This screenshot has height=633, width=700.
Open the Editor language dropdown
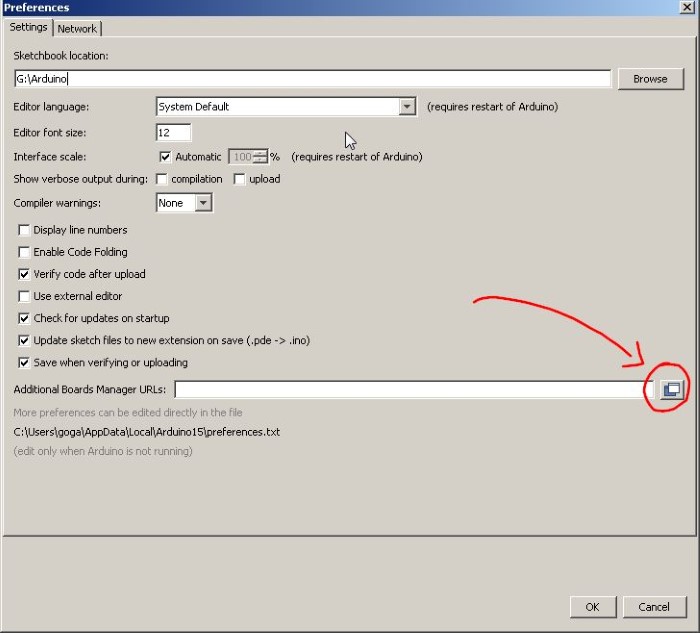click(286, 107)
